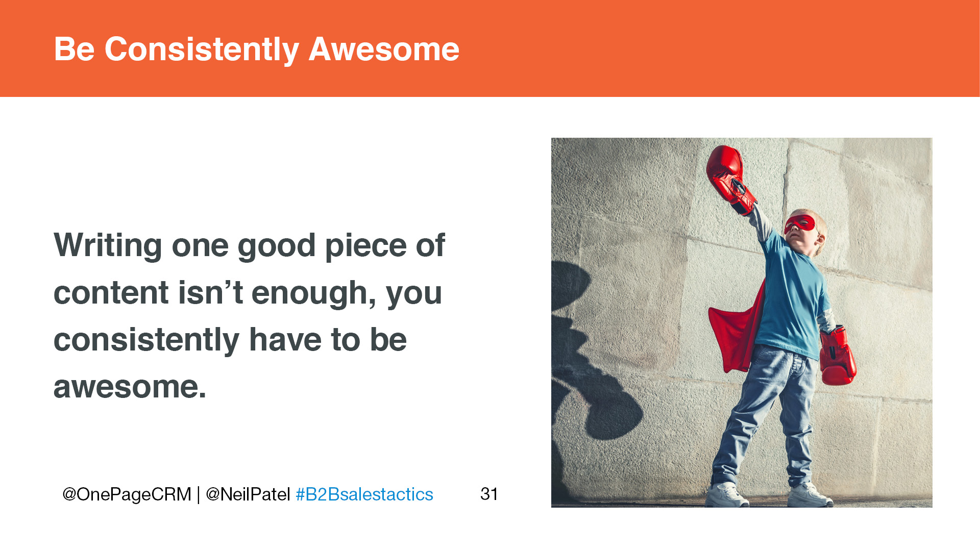980x551 pixels.
Task: Click the boy's red superhero mask
Action: pos(800,223)
